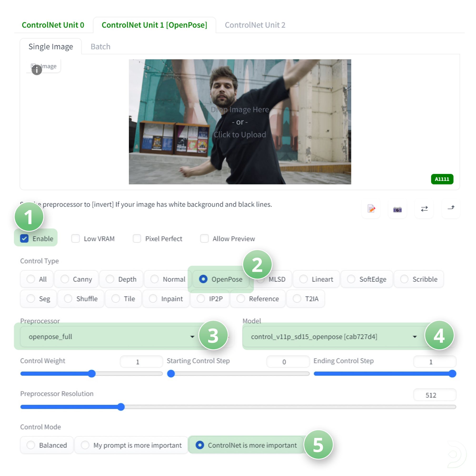Enable the Low VRAM checkbox
476x476 pixels.
pyautogui.click(x=75, y=238)
